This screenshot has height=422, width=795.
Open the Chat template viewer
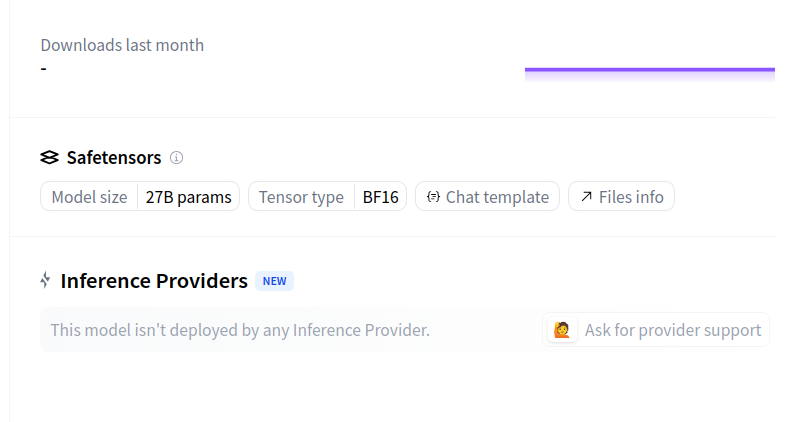pos(487,196)
